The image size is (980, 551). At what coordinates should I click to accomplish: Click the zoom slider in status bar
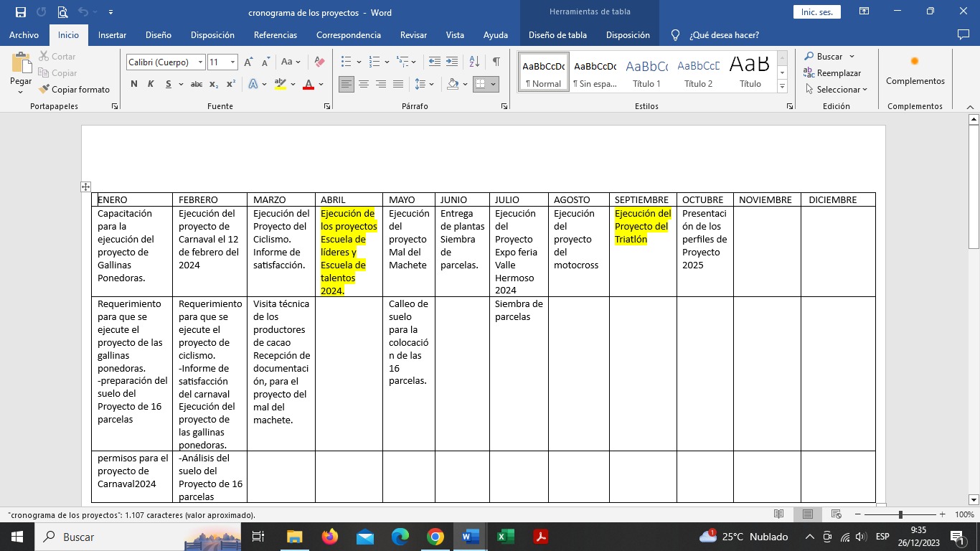pos(900,514)
